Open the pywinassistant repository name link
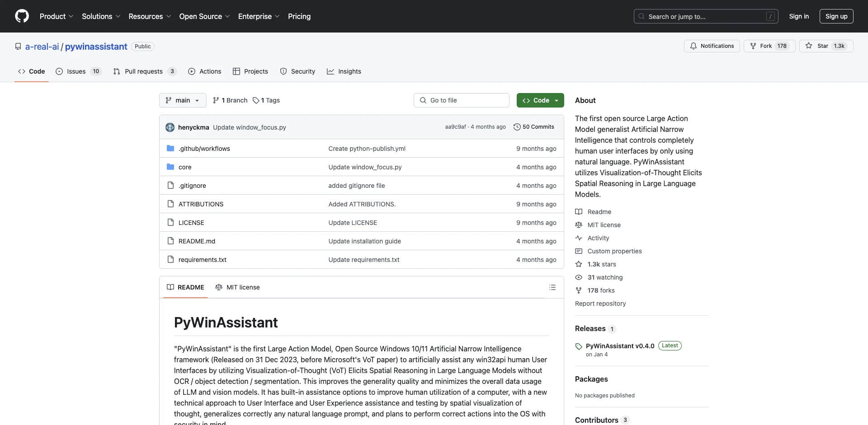Screen dimensions: 868x425 coord(96,47)
